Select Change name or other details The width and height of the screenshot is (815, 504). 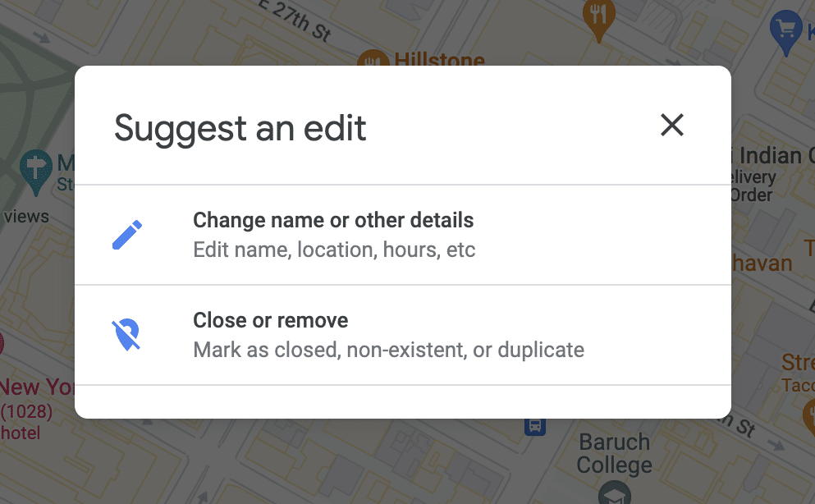[403, 235]
